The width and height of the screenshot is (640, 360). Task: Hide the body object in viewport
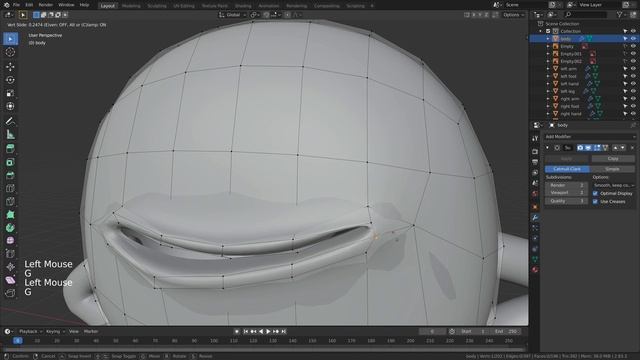[x=633, y=39]
